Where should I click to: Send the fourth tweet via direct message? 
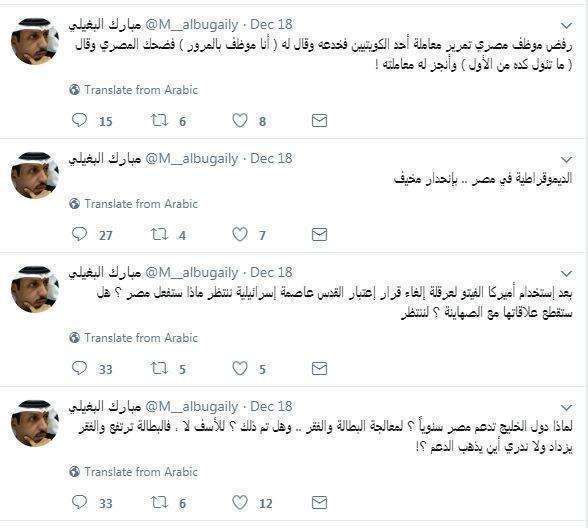[x=320, y=502]
